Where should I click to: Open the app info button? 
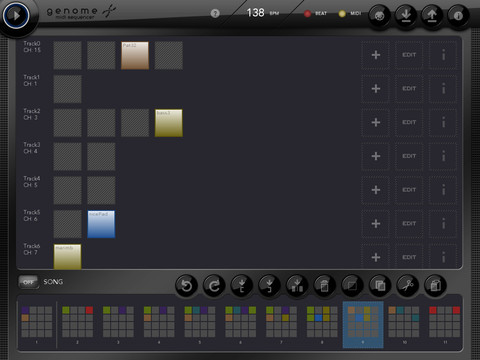click(x=458, y=15)
